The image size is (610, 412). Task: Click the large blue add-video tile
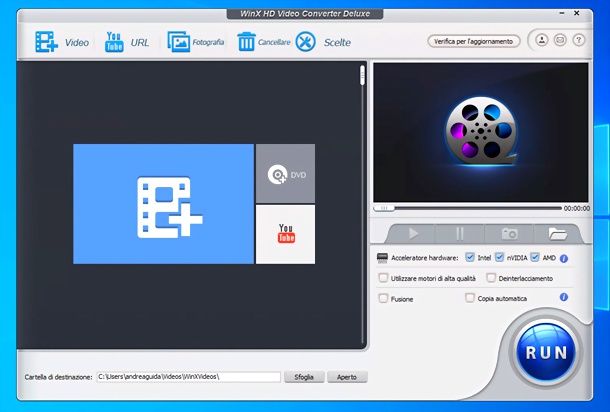[163, 204]
